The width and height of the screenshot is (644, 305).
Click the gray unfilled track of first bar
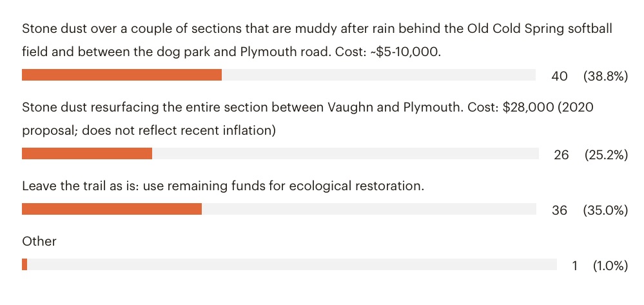click(378, 75)
